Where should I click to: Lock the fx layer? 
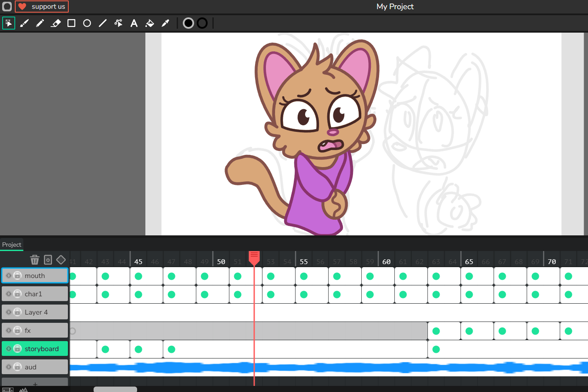coord(17,330)
